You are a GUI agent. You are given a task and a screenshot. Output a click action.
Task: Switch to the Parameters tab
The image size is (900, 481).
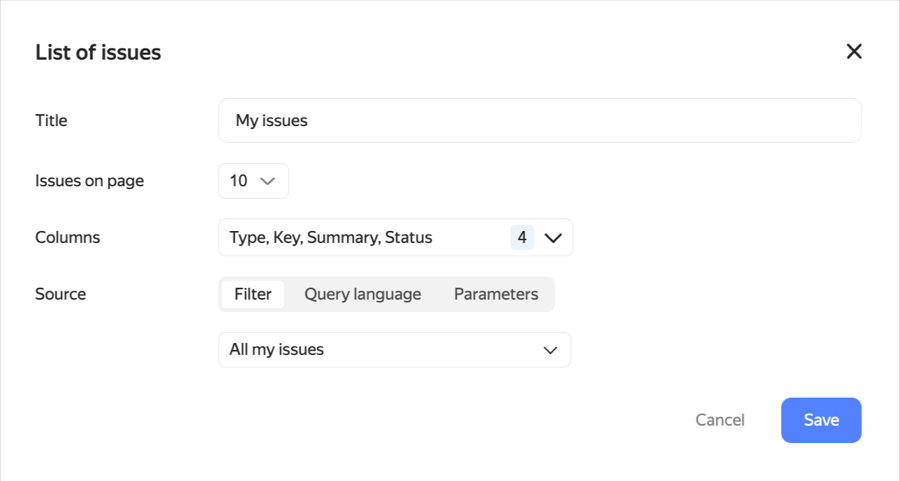point(496,294)
